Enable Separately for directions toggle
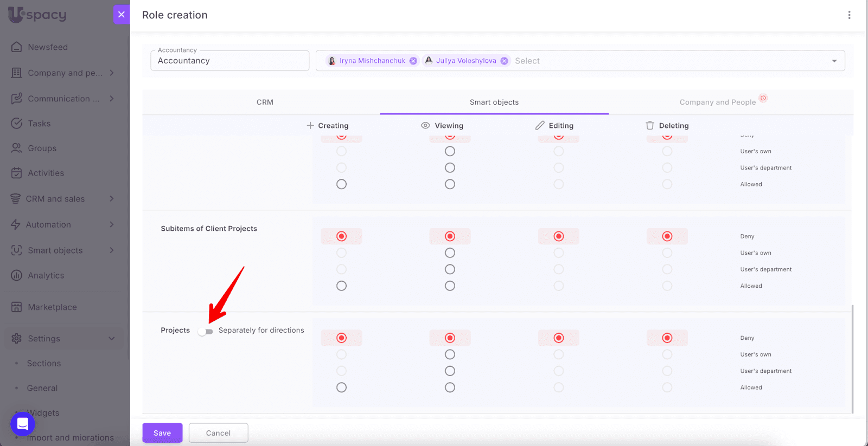The height and width of the screenshot is (446, 868). (x=205, y=331)
